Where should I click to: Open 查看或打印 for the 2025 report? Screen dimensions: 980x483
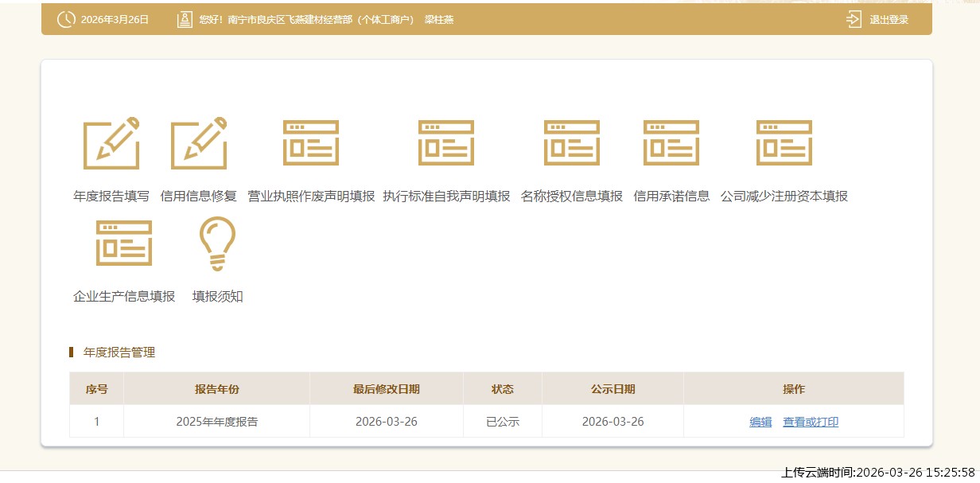[811, 423]
